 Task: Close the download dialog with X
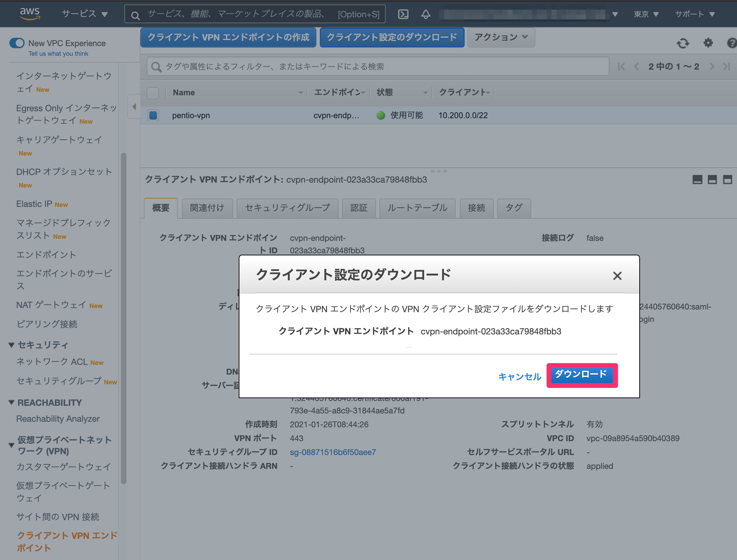617,276
